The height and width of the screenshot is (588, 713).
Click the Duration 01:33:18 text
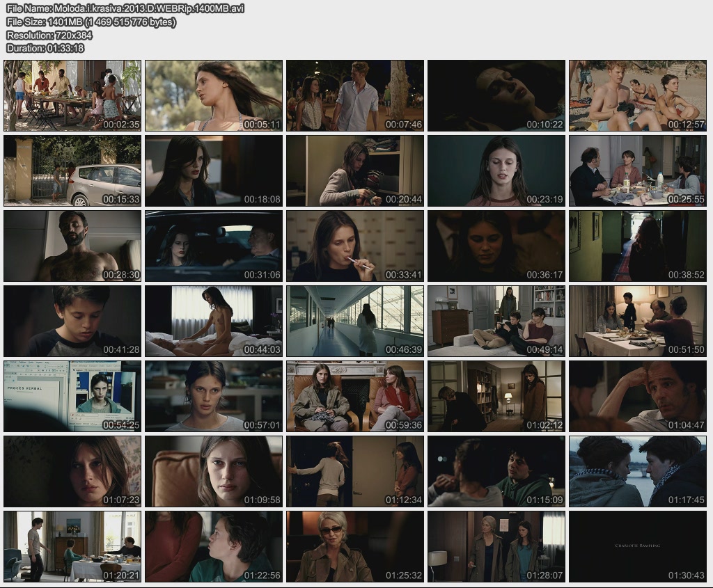(x=45, y=48)
